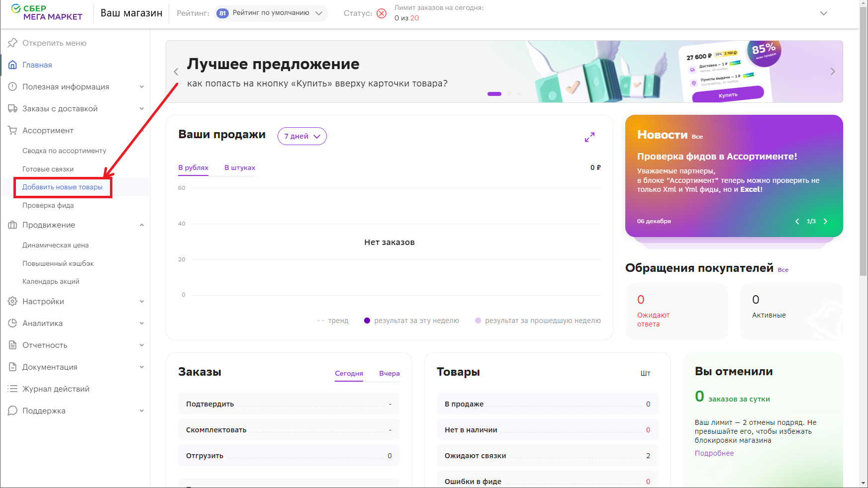The width and height of the screenshot is (868, 488).
Task: Click the Нет в наличии products row
Action: point(548,429)
